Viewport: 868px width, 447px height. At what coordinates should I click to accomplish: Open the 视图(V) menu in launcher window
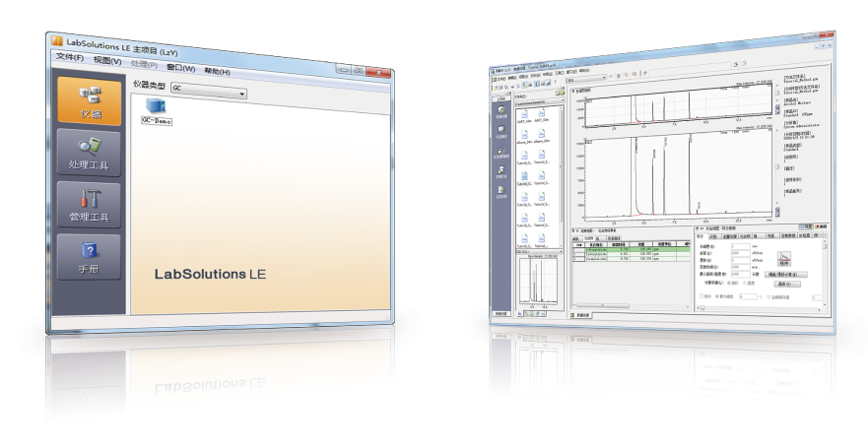[106, 61]
